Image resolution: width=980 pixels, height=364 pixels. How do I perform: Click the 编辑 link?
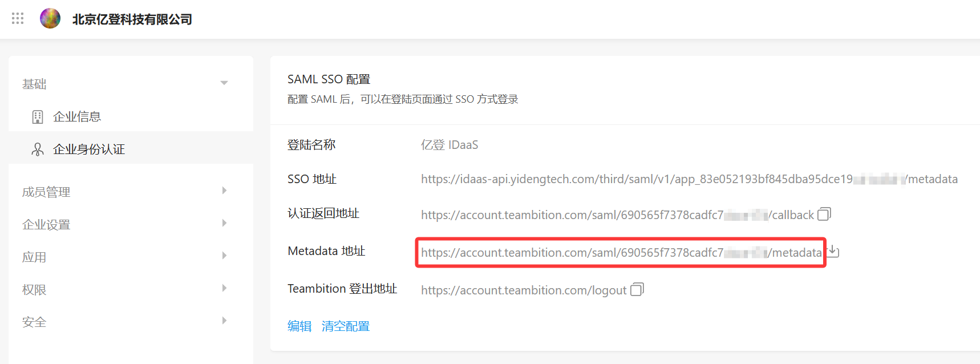click(x=299, y=326)
